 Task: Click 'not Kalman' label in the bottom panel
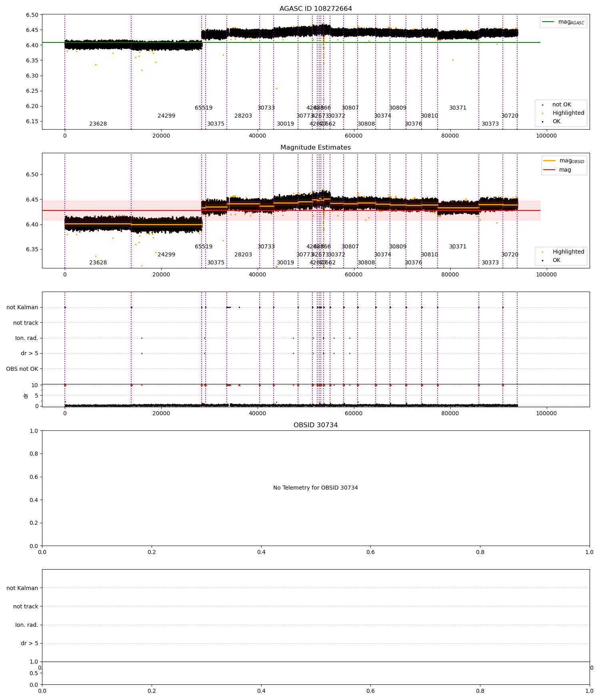[x=22, y=588]
